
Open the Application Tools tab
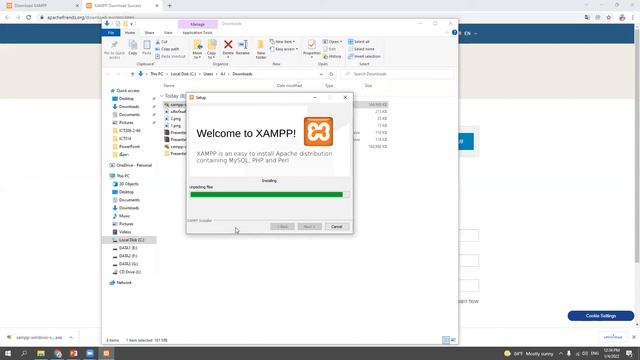(197, 33)
